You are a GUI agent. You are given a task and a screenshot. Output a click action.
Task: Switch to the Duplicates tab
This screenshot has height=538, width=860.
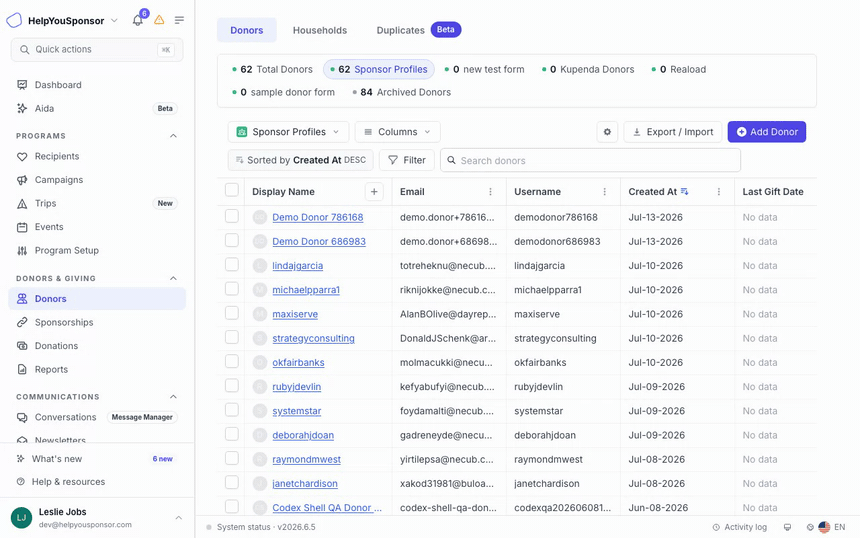[418, 30]
